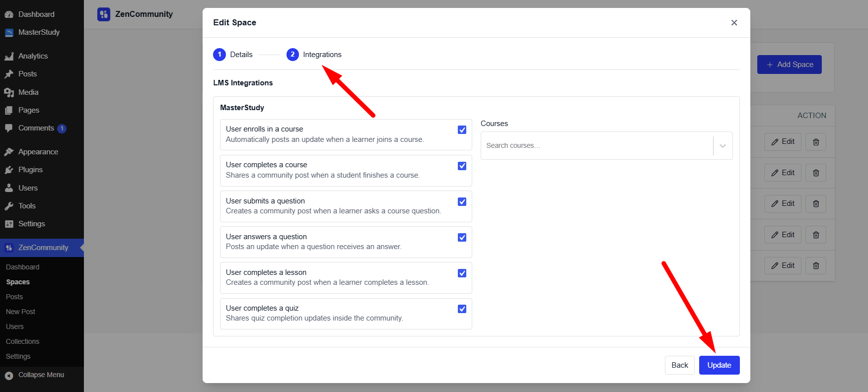Image resolution: width=868 pixels, height=392 pixels.
Task: Click the ZenCommunity logo icon in header
Action: pos(104,14)
